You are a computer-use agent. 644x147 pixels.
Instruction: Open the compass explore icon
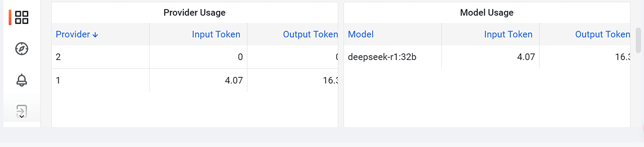22,49
